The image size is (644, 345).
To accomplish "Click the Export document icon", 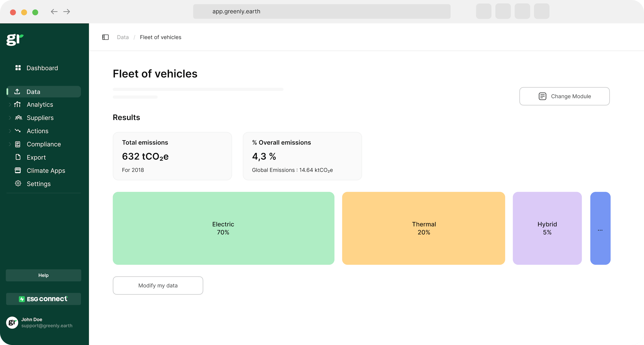I will tap(17, 157).
